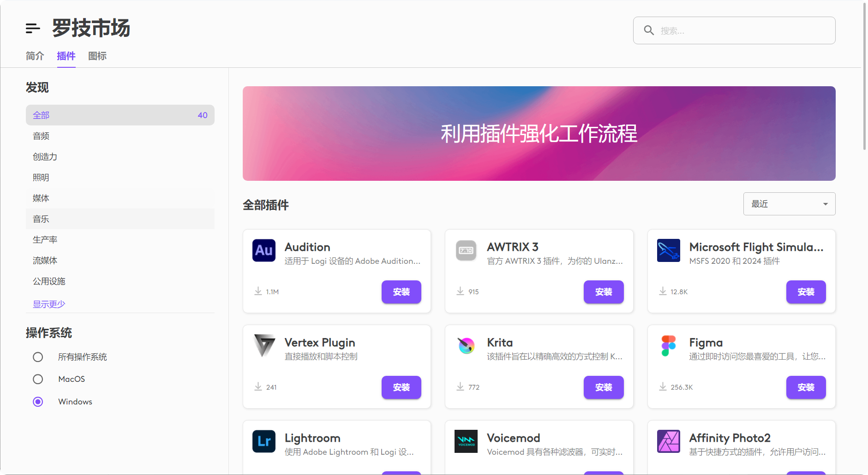Click the AWTRIX 3 download count icon

(460, 291)
